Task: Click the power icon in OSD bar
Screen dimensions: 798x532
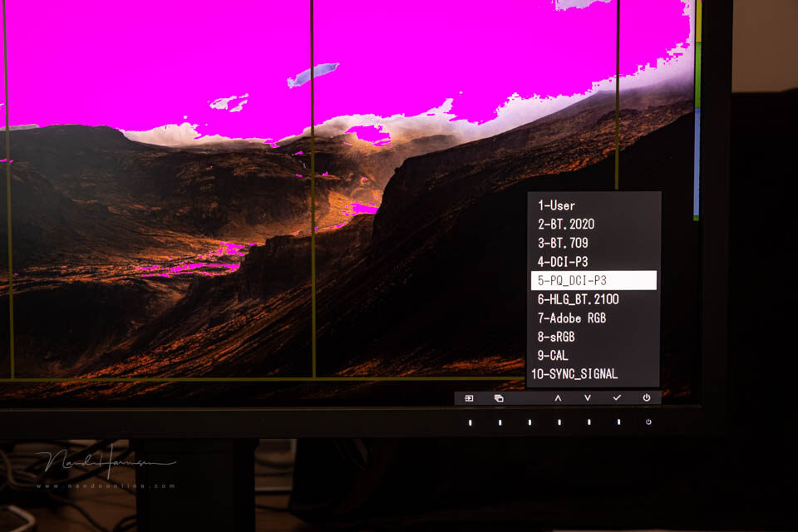Action: click(647, 397)
